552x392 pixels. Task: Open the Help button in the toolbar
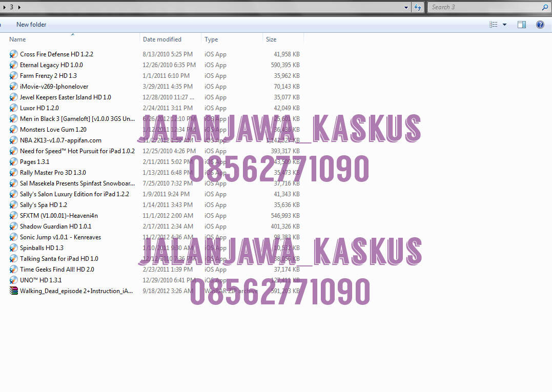pos(540,25)
